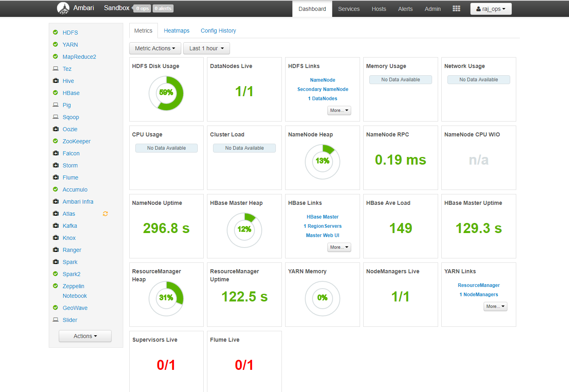
Task: Click the laptop icon beside Sqoop
Action: point(56,117)
